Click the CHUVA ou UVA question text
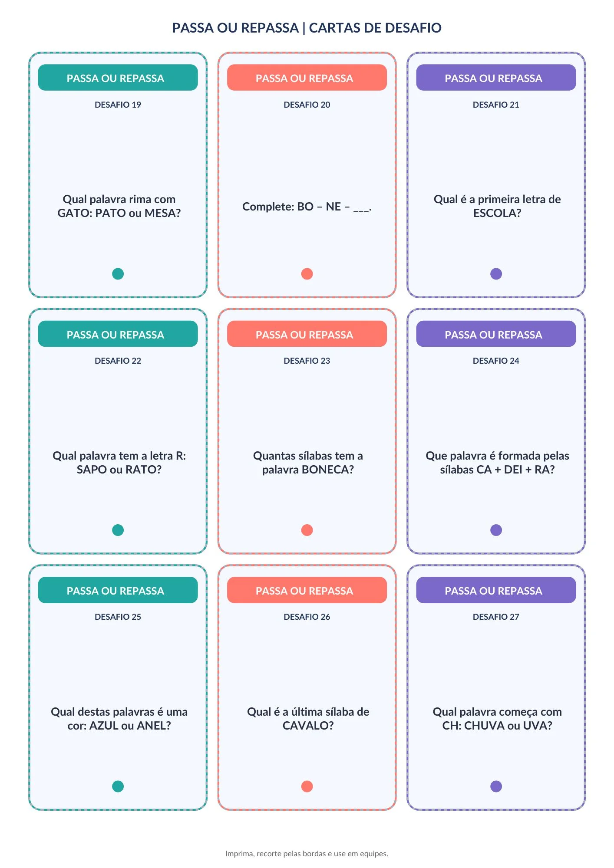The height and width of the screenshot is (868, 614). [497, 719]
